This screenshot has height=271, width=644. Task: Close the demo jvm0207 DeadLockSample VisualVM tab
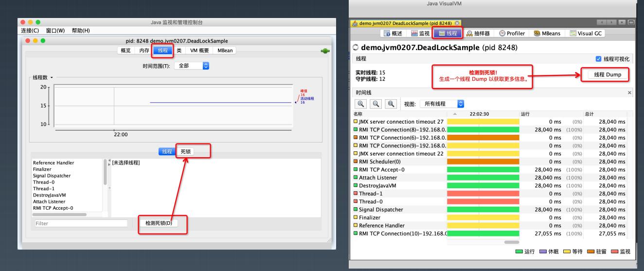tap(457, 23)
